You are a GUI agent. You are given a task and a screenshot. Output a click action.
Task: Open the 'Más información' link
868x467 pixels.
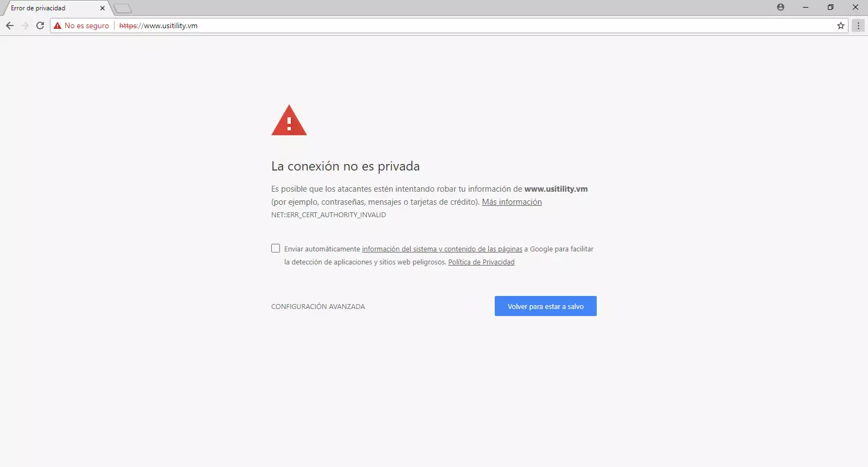pyautogui.click(x=512, y=202)
